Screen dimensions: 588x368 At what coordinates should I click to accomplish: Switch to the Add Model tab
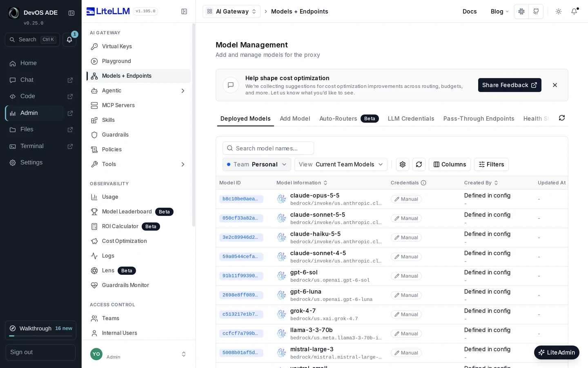pyautogui.click(x=295, y=119)
